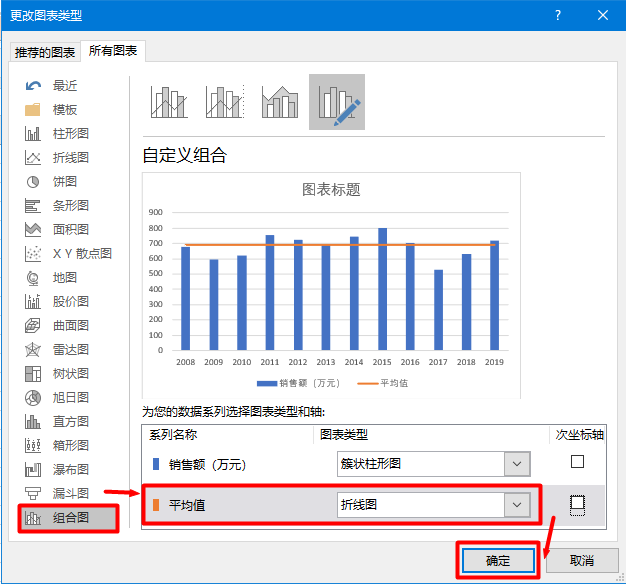Confirm with the 确定 button
The image size is (626, 584).
[498, 560]
